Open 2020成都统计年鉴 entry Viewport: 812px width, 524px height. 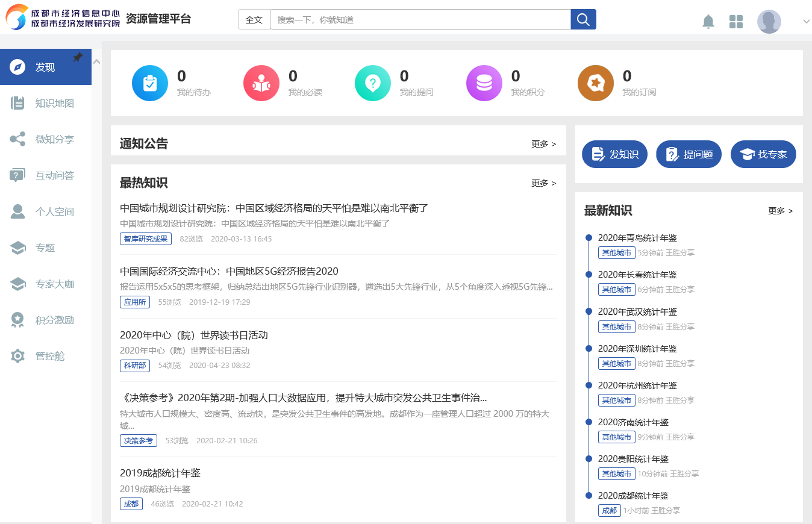click(x=633, y=496)
